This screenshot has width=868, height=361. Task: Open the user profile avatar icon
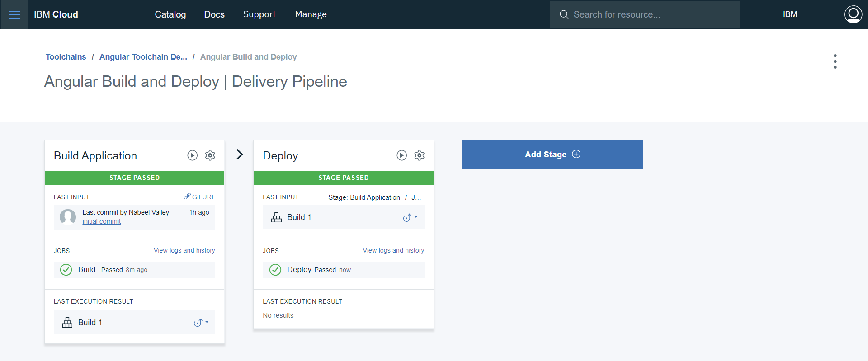tap(853, 14)
